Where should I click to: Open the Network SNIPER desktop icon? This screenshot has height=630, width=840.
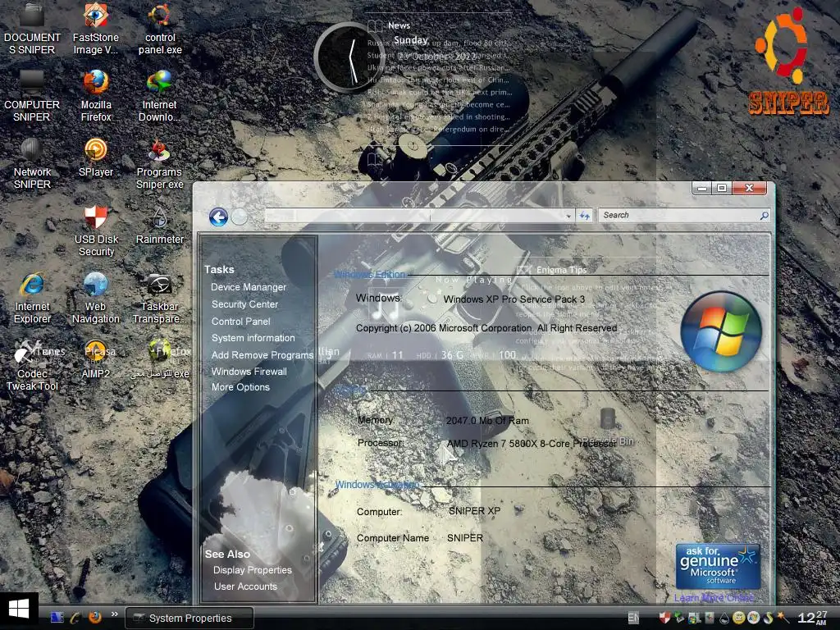[x=32, y=163]
